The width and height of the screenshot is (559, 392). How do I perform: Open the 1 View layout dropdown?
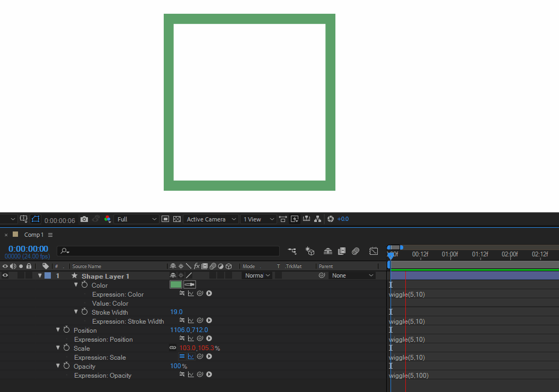259,219
